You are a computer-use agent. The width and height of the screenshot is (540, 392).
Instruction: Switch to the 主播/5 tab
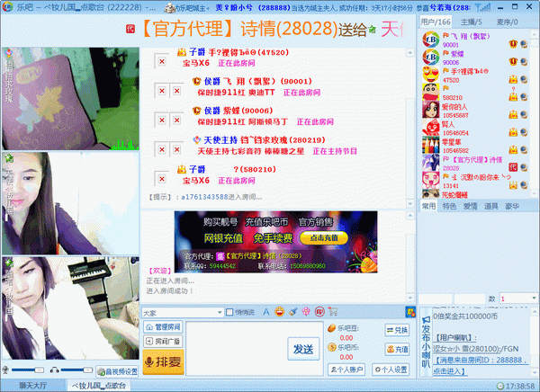[x=472, y=22]
